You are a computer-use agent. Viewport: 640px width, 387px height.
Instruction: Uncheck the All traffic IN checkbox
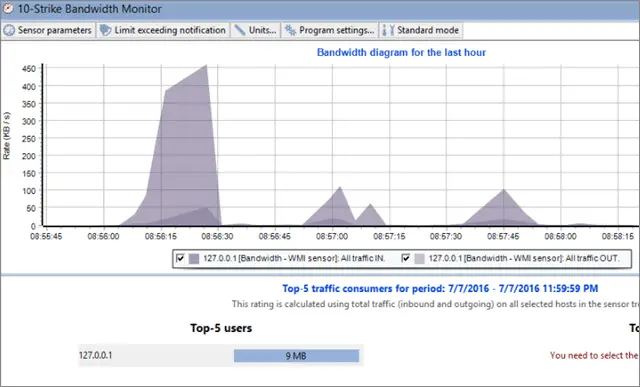180,258
